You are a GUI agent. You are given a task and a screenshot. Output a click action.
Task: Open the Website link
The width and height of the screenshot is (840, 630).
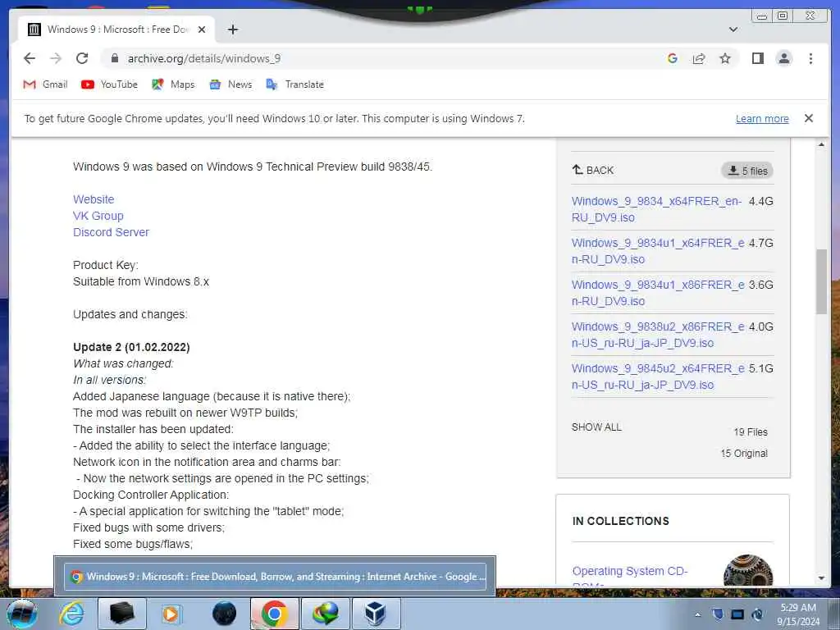[x=94, y=199]
